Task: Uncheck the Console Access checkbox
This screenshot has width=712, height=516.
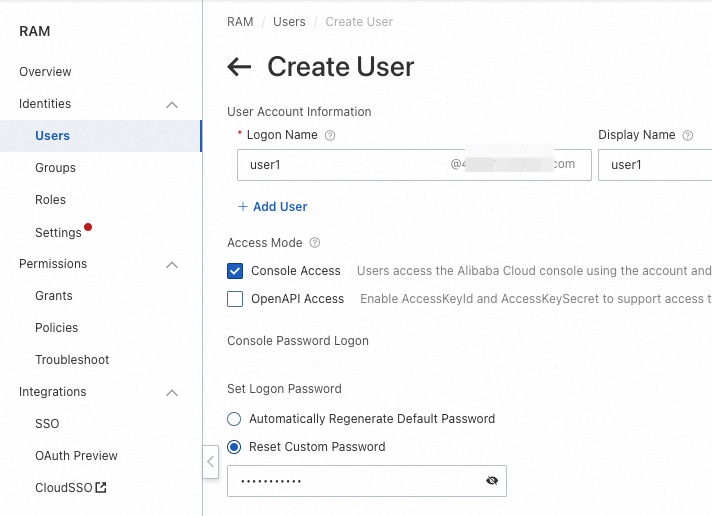Action: point(235,271)
